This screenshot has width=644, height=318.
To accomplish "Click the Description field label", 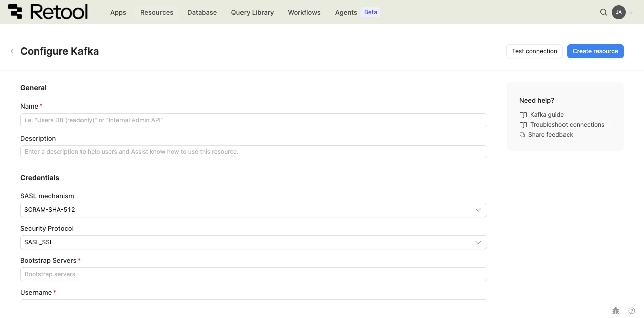I will point(38,138).
